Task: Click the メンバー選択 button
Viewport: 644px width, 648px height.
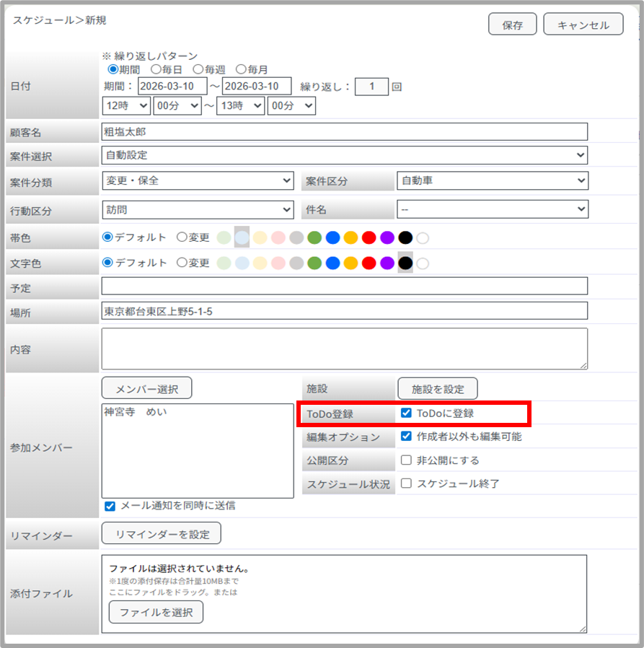Action: click(146, 388)
